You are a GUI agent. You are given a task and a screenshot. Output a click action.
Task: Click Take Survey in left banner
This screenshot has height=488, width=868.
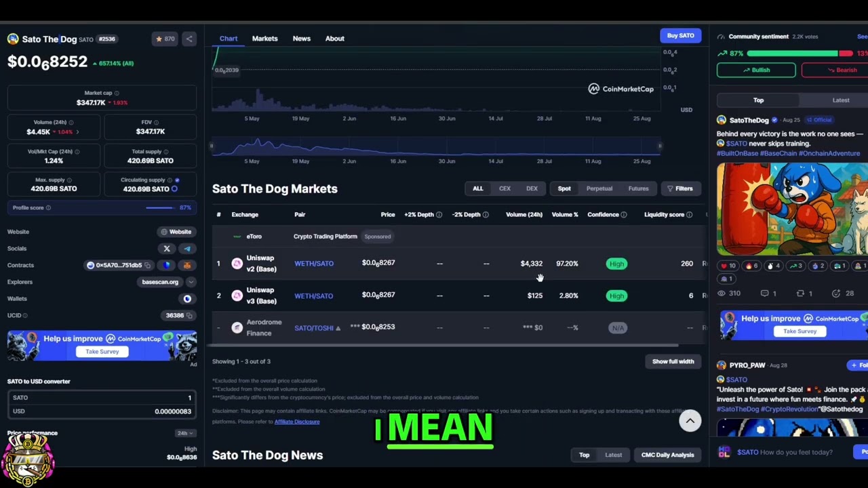(x=102, y=352)
